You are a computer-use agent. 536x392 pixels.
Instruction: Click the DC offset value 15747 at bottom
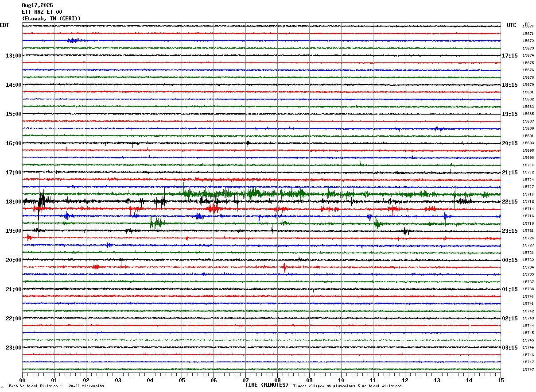(x=528, y=369)
